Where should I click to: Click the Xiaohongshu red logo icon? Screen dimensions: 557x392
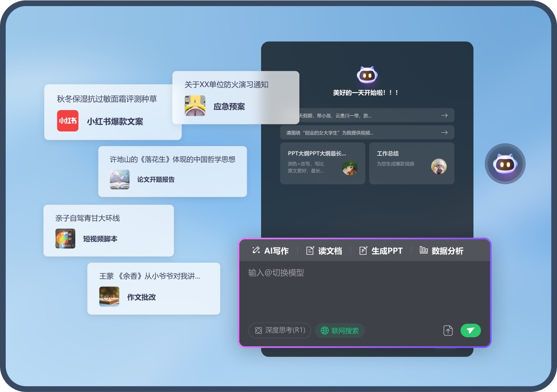click(x=68, y=121)
